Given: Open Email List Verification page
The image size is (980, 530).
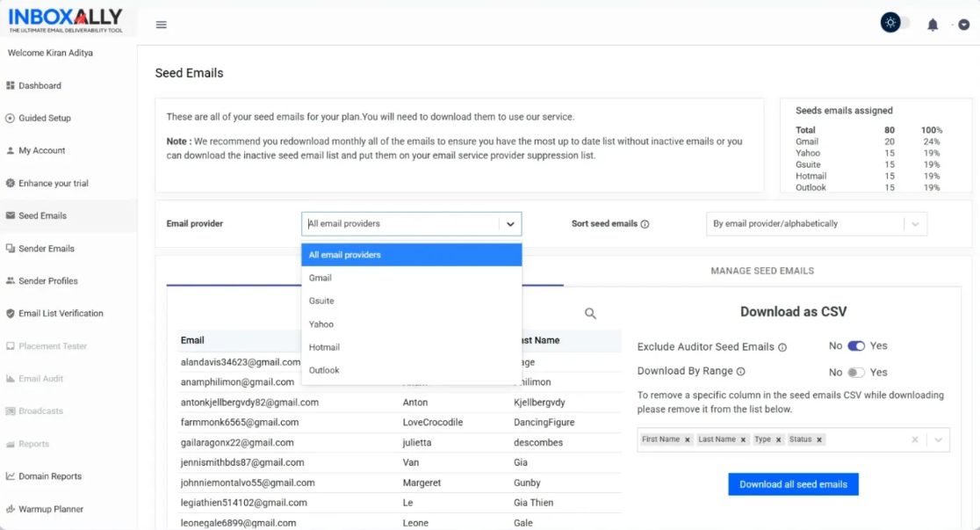Looking at the screenshot, I should point(61,314).
